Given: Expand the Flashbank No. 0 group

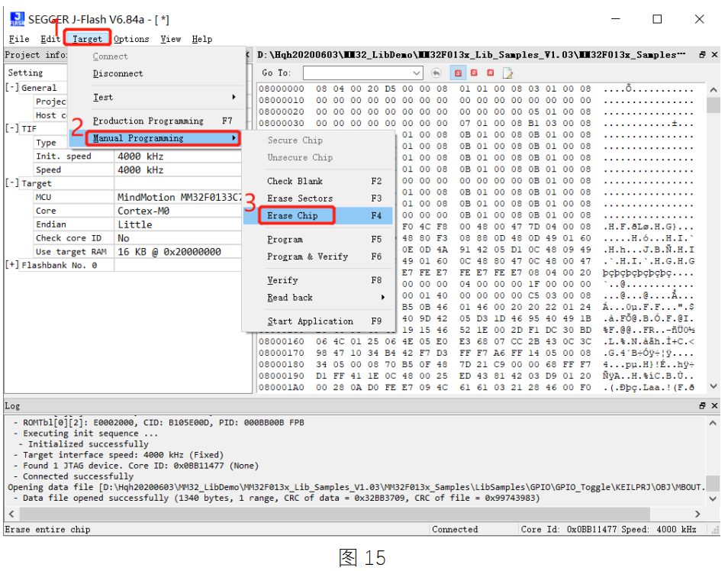Looking at the screenshot, I should [12, 265].
